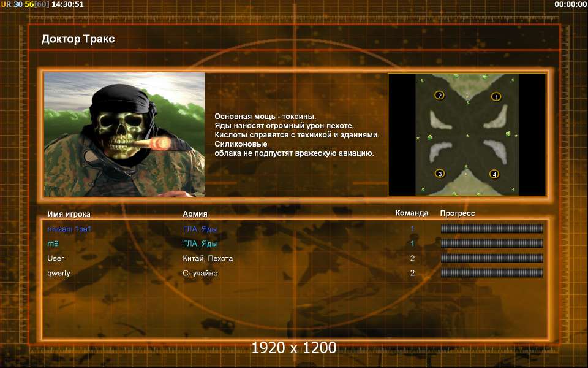This screenshot has height=368, width=588.
Task: Click 'ГЛА, Яды' army in mezani 1ba1 row
Action: tap(200, 229)
